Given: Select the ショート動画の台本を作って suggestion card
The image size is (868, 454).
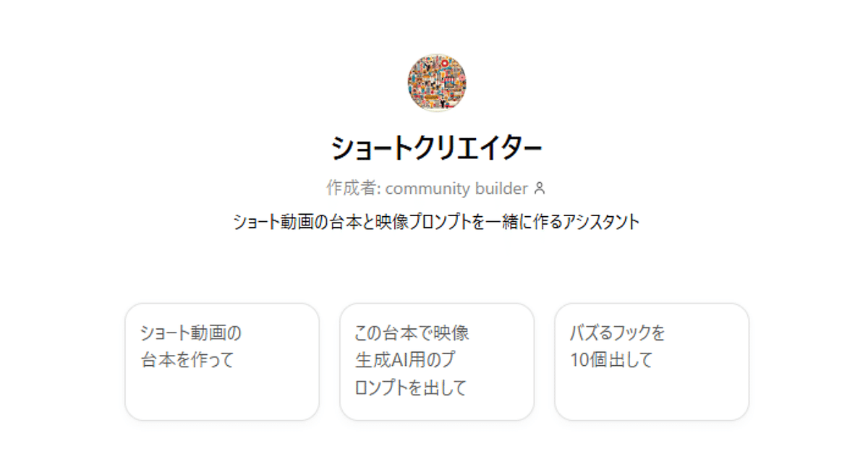Looking at the screenshot, I should tap(222, 361).
